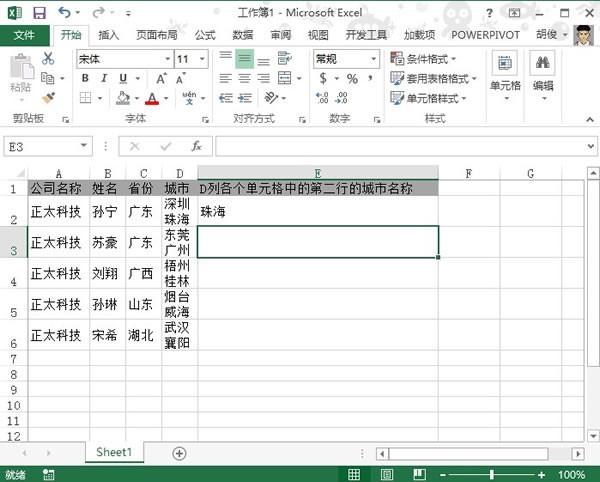Switch to the 页面布局 tab

coord(157,35)
